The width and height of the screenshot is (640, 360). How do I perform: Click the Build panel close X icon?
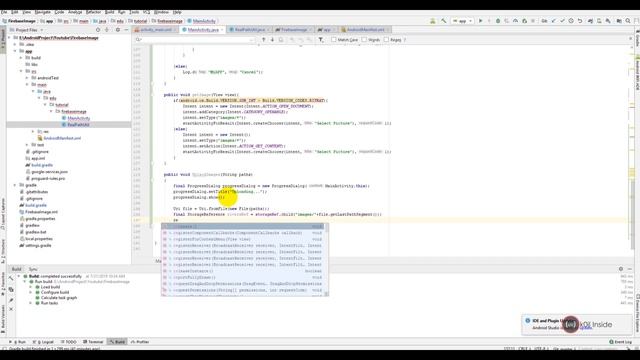11,309
